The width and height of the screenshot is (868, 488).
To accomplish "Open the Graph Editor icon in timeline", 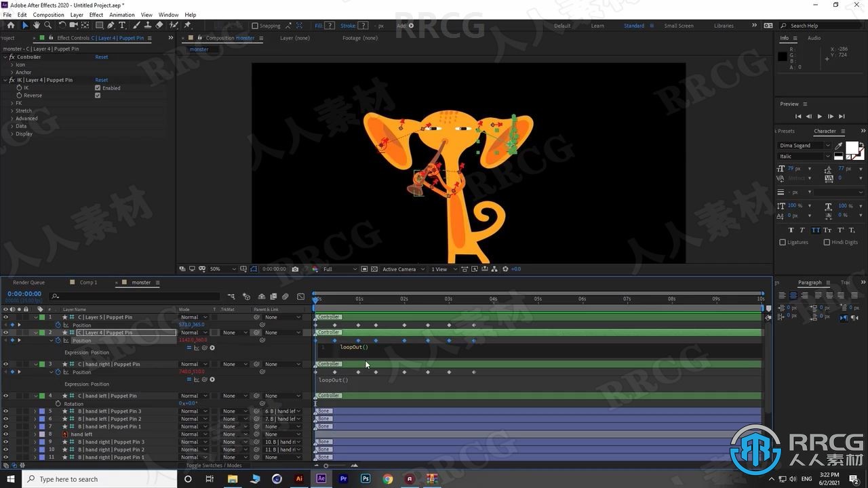I will [300, 296].
